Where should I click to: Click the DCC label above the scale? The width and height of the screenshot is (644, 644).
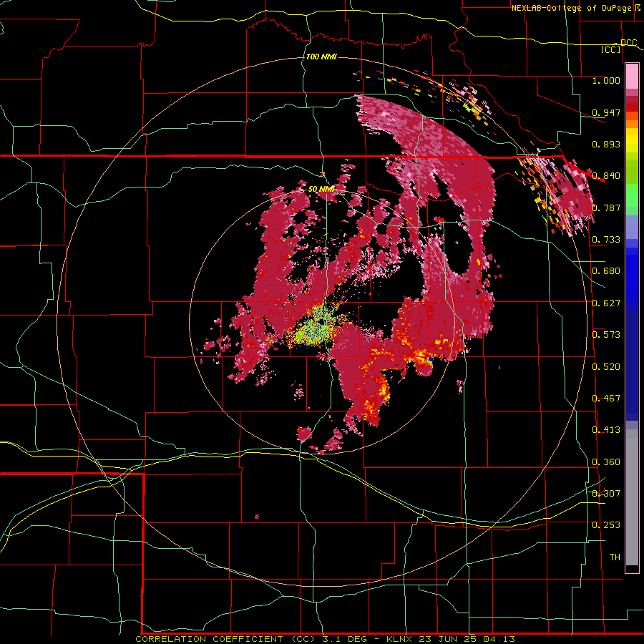[628, 42]
